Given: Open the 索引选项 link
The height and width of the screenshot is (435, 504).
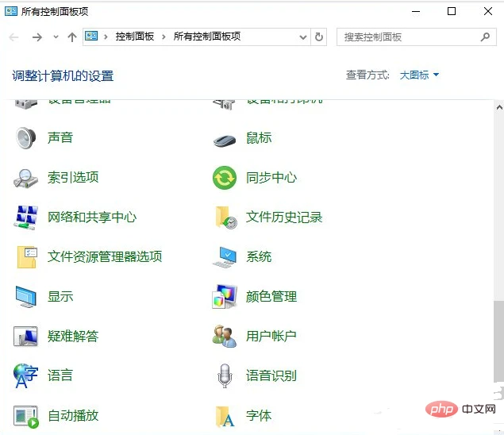Looking at the screenshot, I should tap(73, 177).
